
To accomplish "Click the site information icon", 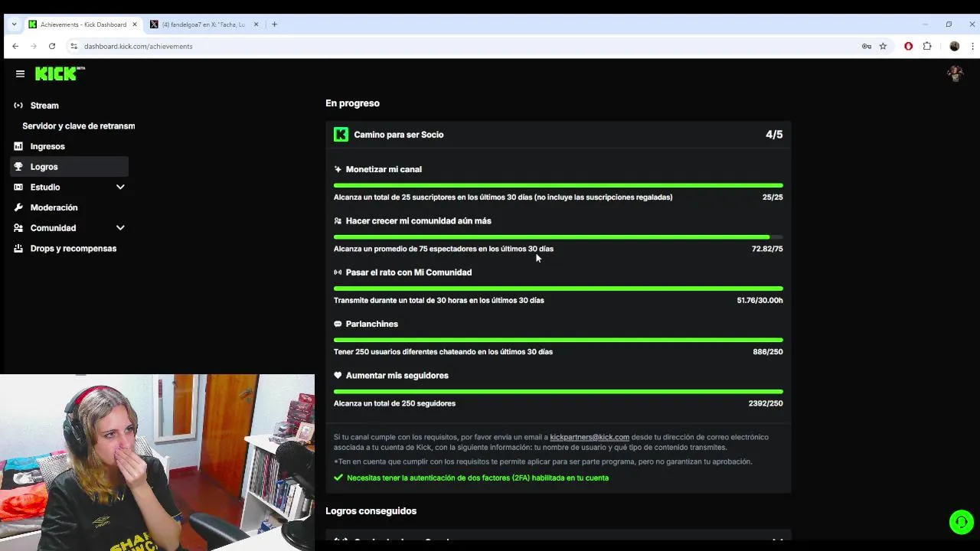I will point(74,47).
